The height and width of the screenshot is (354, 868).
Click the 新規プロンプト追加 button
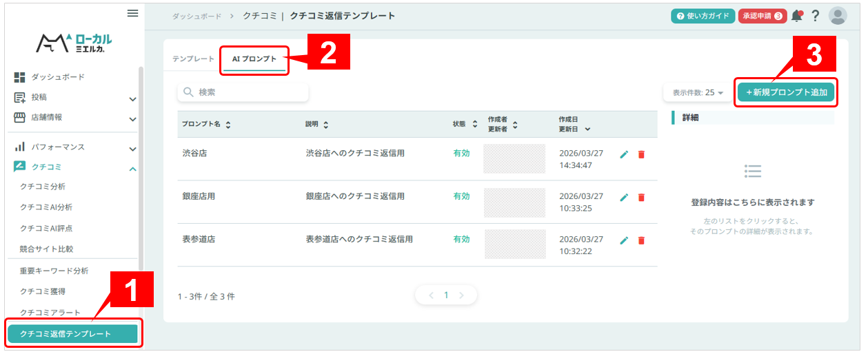(786, 92)
